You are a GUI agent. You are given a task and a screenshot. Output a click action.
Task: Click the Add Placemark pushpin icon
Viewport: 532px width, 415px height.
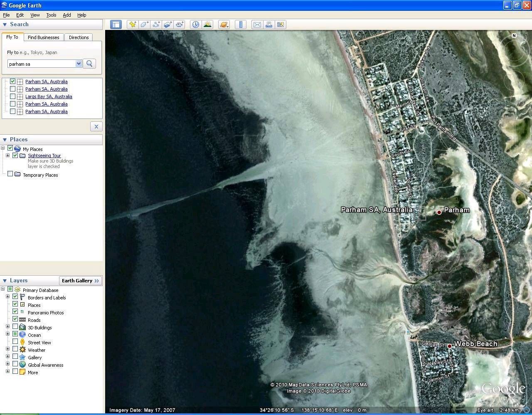(x=133, y=25)
